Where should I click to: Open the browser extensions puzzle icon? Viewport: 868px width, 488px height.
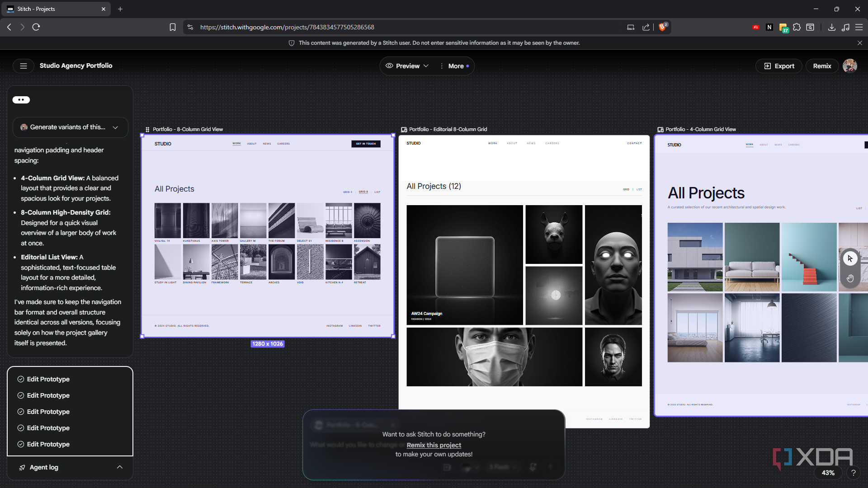[797, 27]
